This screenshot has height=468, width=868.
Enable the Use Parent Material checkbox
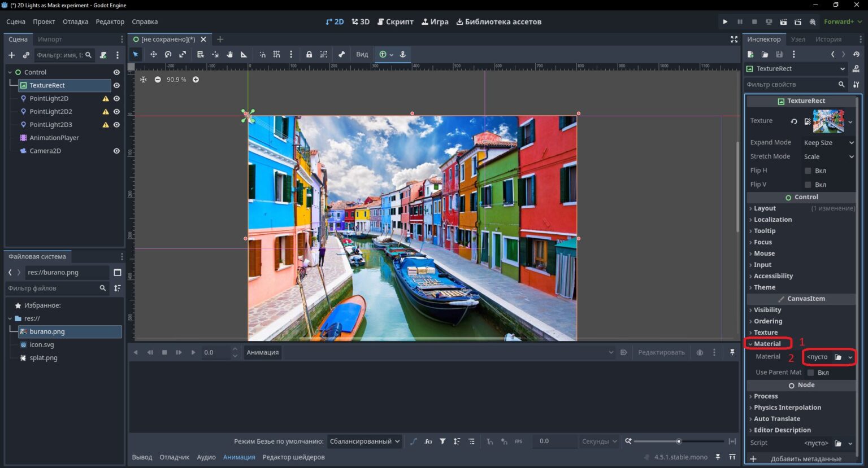(811, 373)
